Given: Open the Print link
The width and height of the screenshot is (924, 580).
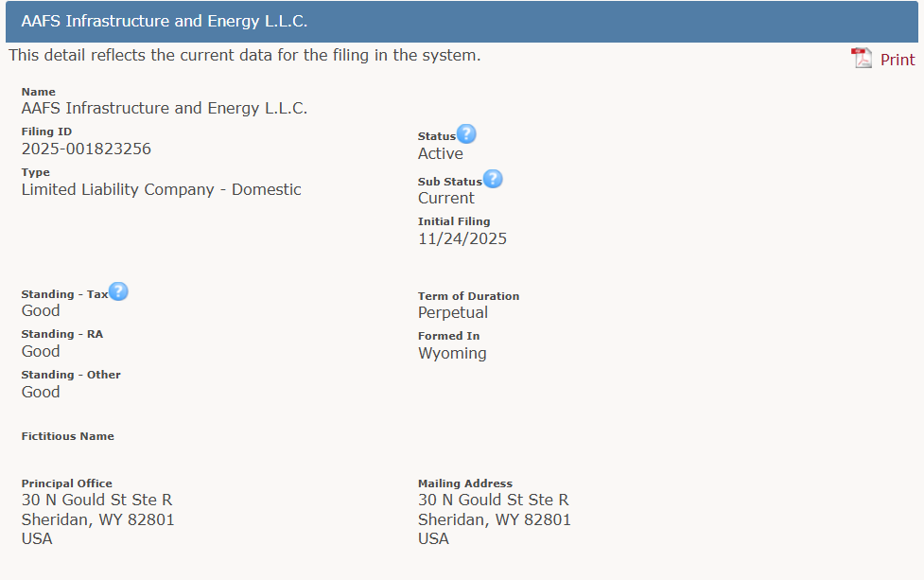Looking at the screenshot, I should (x=897, y=60).
